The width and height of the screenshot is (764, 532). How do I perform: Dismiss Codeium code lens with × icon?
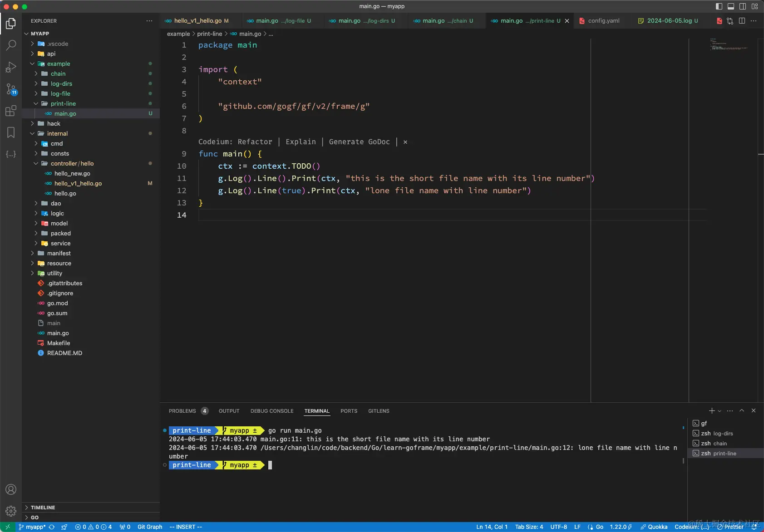click(x=405, y=142)
